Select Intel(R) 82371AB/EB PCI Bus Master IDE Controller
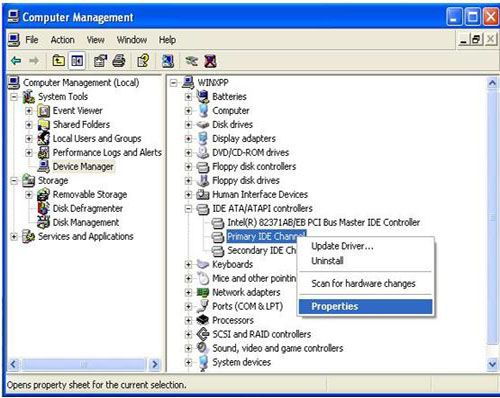Screen dimensions: 500x398 324,222
